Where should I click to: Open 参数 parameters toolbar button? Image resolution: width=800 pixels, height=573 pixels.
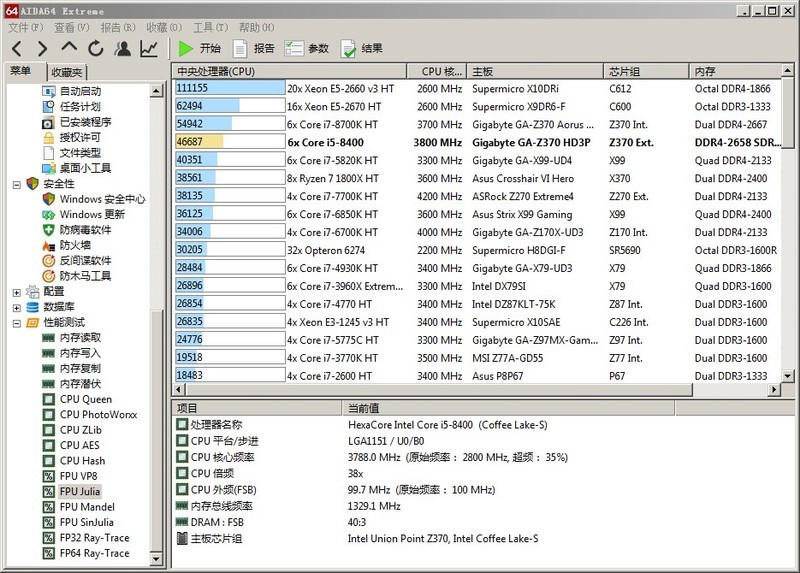307,48
